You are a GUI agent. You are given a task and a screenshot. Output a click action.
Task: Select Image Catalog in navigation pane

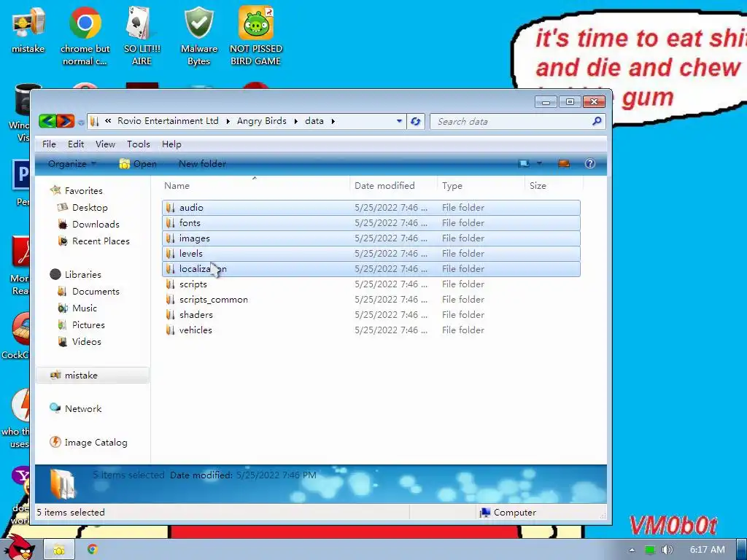tap(88, 443)
